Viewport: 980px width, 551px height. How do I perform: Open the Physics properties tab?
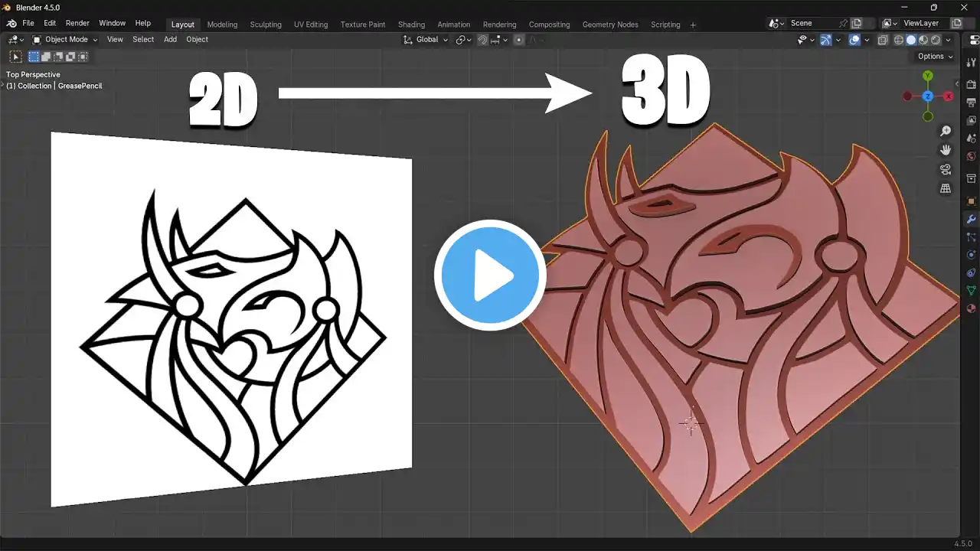coord(972,255)
